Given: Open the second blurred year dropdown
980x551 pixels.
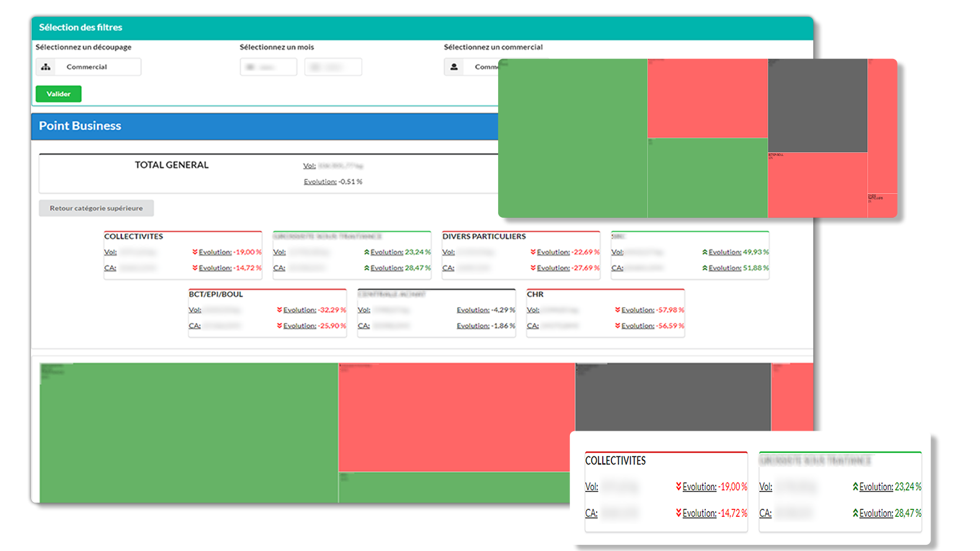Looking at the screenshot, I should coord(333,67).
